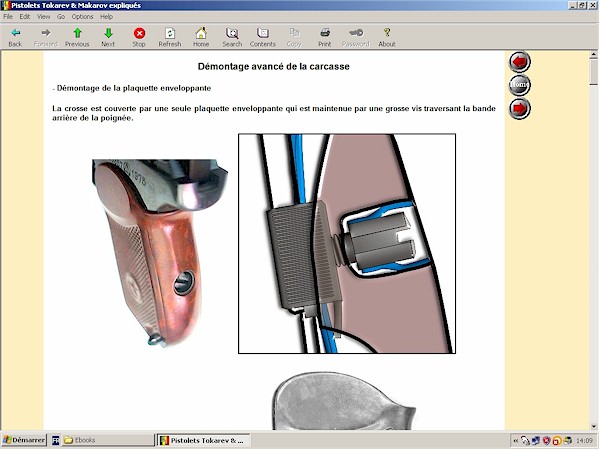Screen dimensions: 600x450
Task: Click the grey grip panel image at bottom
Action: point(344,401)
